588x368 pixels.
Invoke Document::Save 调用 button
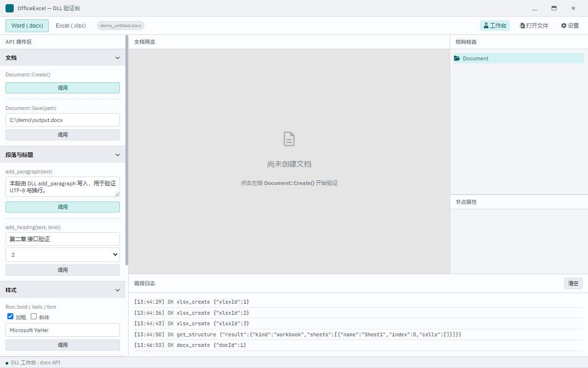coord(62,135)
